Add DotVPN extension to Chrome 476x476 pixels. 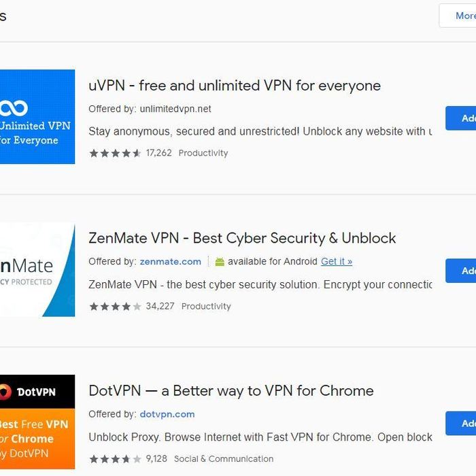(x=461, y=424)
